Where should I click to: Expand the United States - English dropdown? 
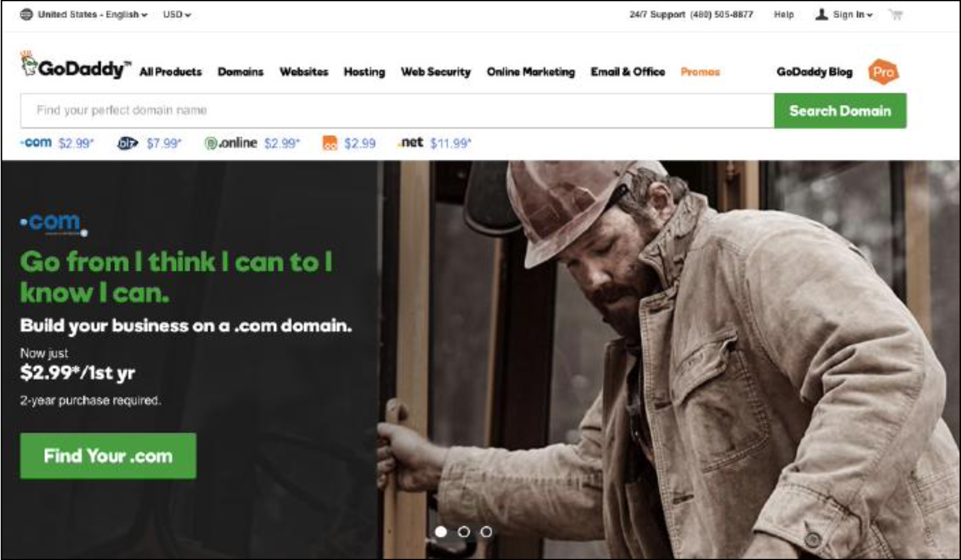point(92,14)
